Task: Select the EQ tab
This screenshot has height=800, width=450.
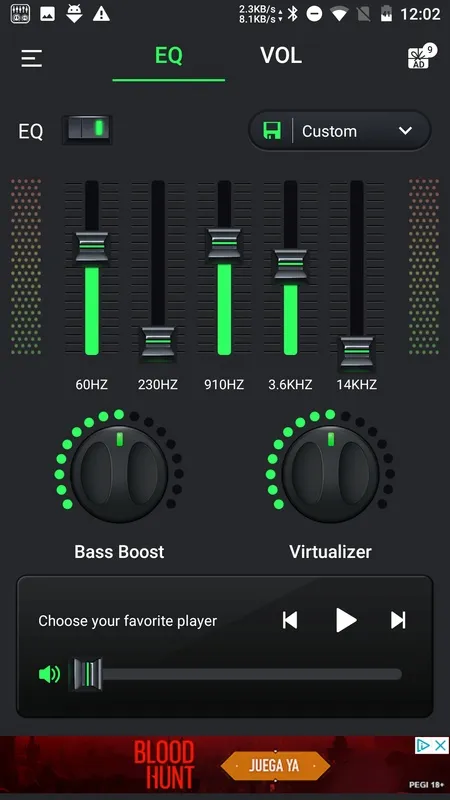Action: tap(169, 56)
